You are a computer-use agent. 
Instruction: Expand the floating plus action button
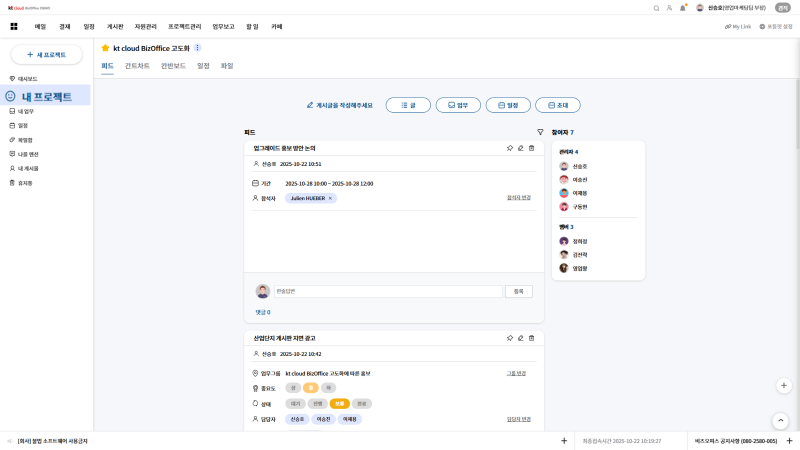tap(784, 385)
